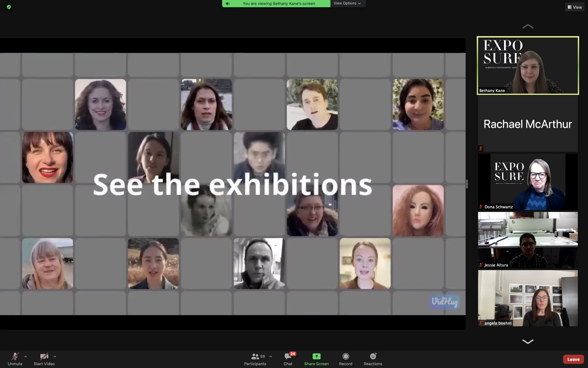
Task: Select Jessie Altura's video thumbnail
Action: tap(528, 240)
